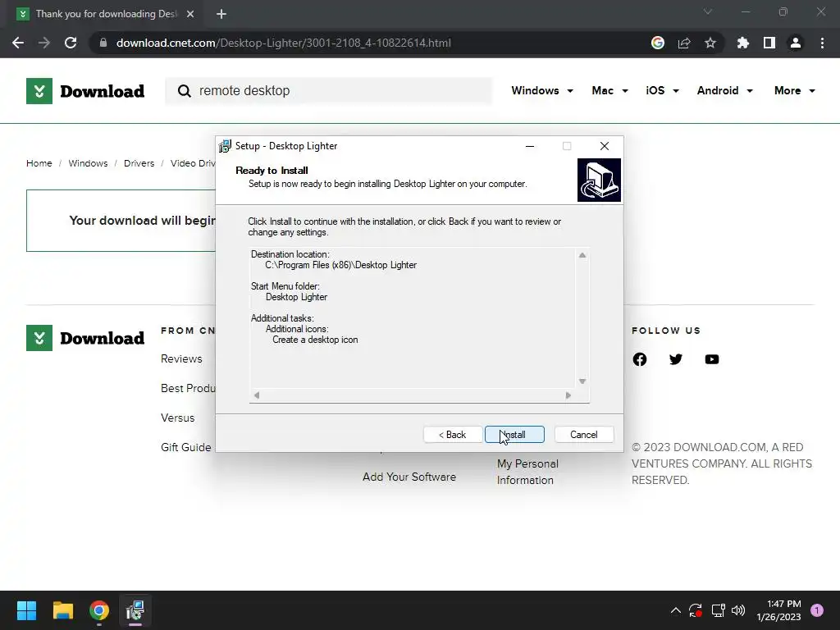Click the URL address bar
The height and width of the screenshot is (630, 840).
pos(370,43)
